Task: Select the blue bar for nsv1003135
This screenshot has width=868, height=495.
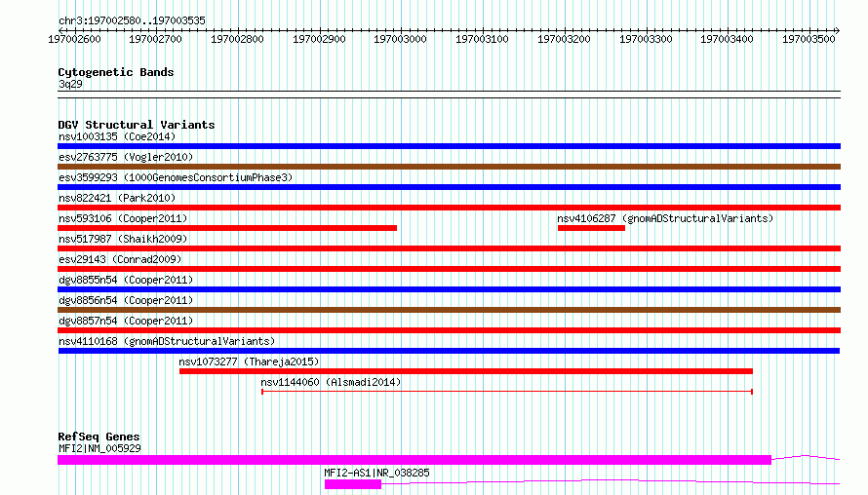Action: point(449,146)
